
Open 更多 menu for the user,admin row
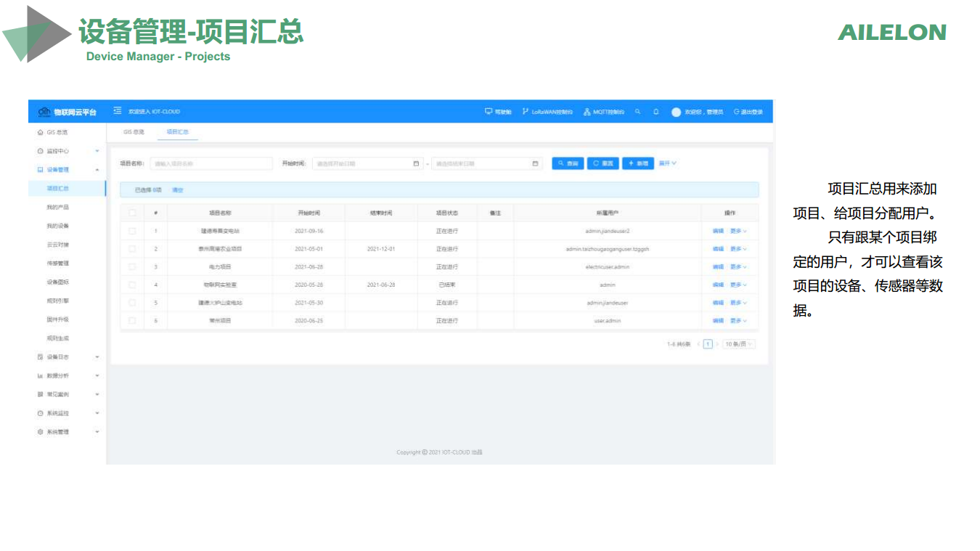pyautogui.click(x=738, y=320)
